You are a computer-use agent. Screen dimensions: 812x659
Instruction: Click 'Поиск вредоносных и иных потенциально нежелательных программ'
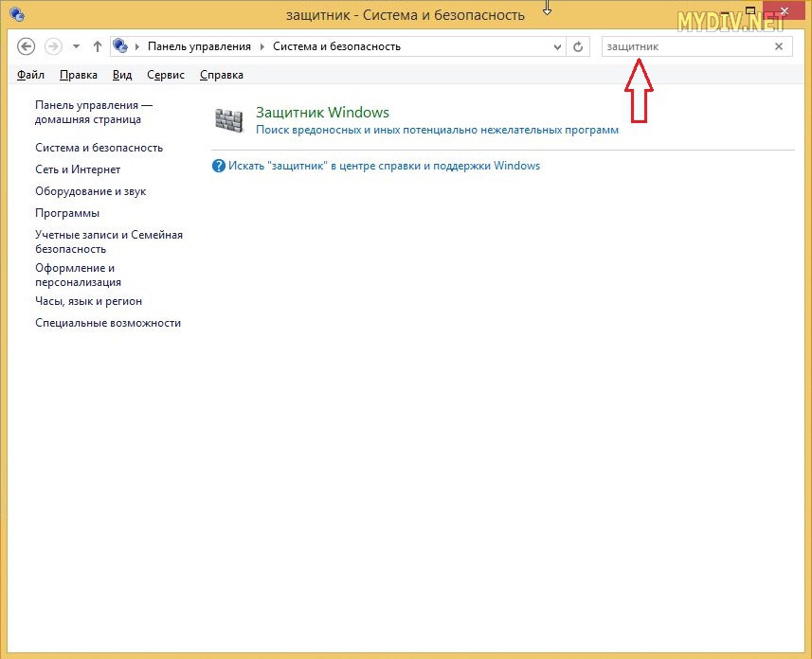coord(437,130)
